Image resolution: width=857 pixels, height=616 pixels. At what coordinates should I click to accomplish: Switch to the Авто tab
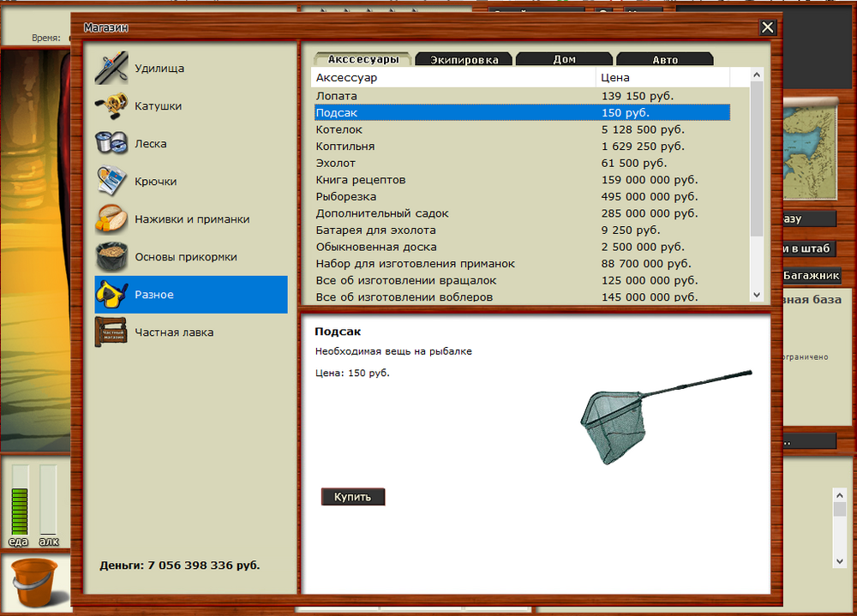pyautogui.click(x=664, y=60)
